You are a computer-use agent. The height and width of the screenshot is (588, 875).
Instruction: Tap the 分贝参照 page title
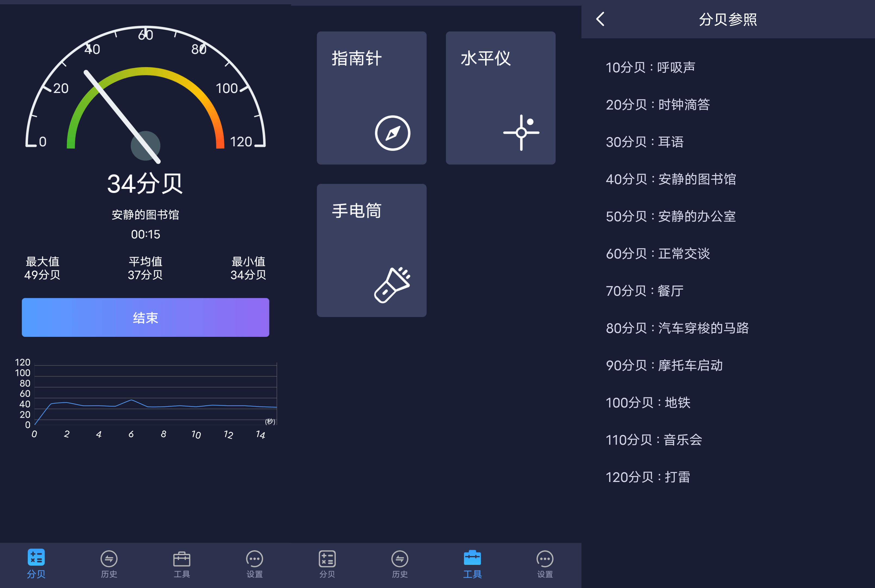coord(728,19)
